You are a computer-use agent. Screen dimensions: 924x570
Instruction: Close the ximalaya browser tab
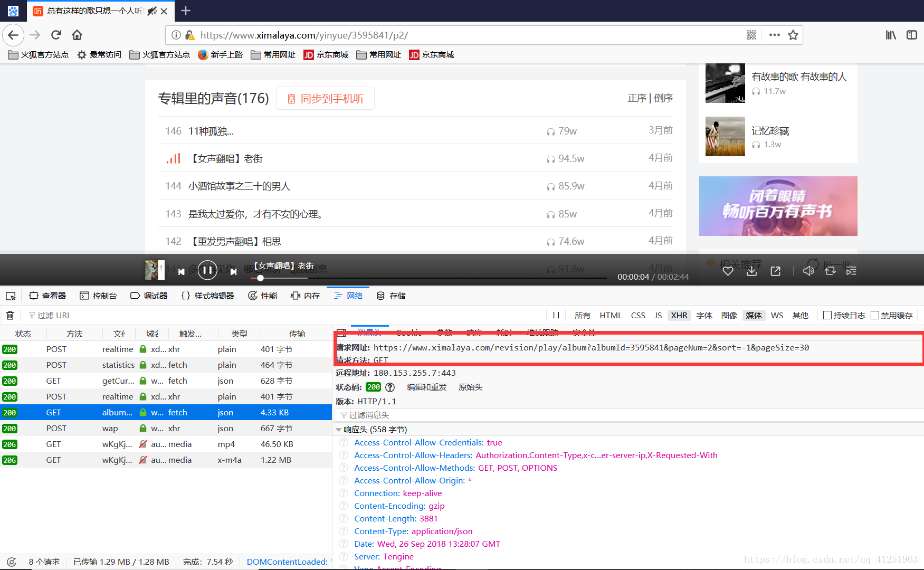(x=164, y=11)
